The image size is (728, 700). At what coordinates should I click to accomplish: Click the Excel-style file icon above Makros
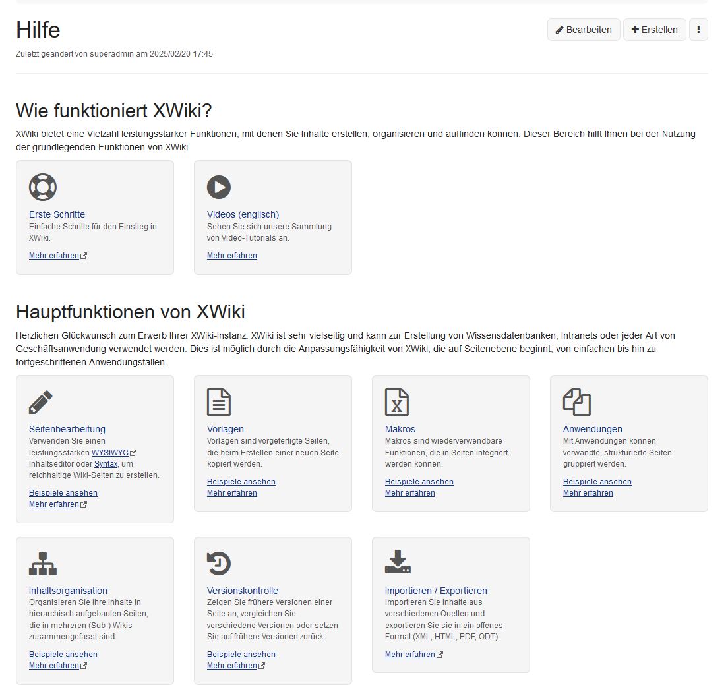pyautogui.click(x=397, y=402)
